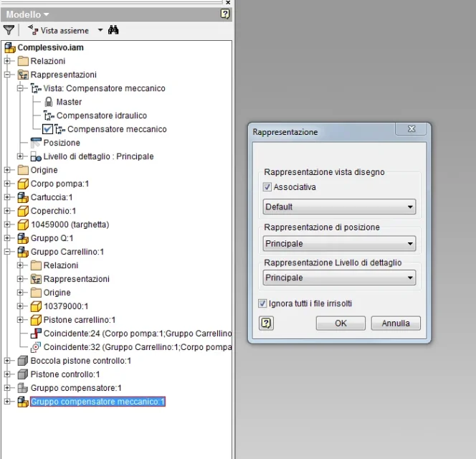Image resolution: width=476 pixels, height=459 pixels.
Task: Click the Livello di dettaglio icon
Action: (x=36, y=157)
